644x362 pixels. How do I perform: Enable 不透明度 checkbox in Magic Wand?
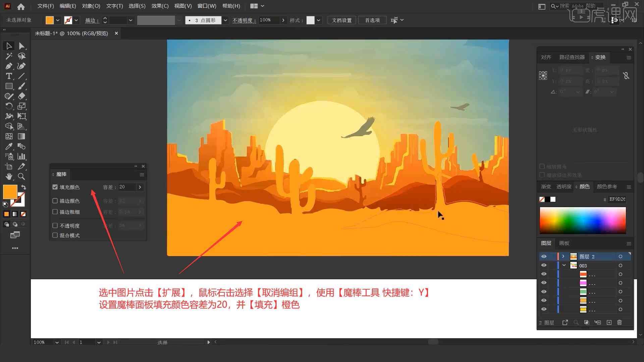(x=56, y=226)
